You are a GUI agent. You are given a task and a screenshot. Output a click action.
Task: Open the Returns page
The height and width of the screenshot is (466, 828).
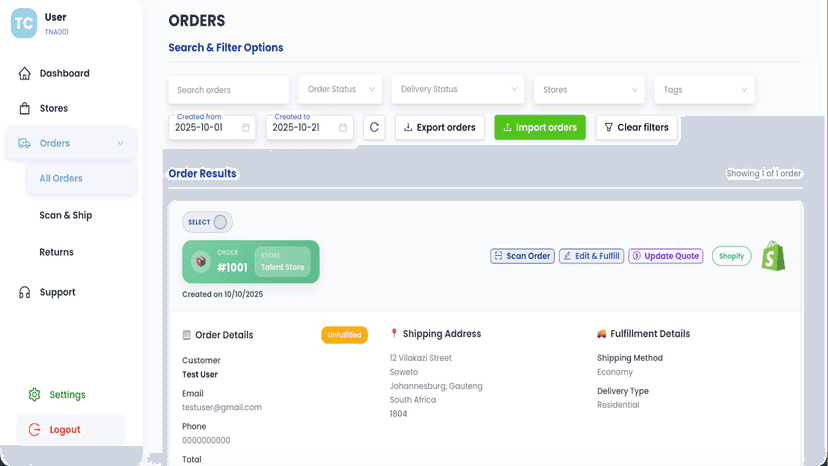56,252
